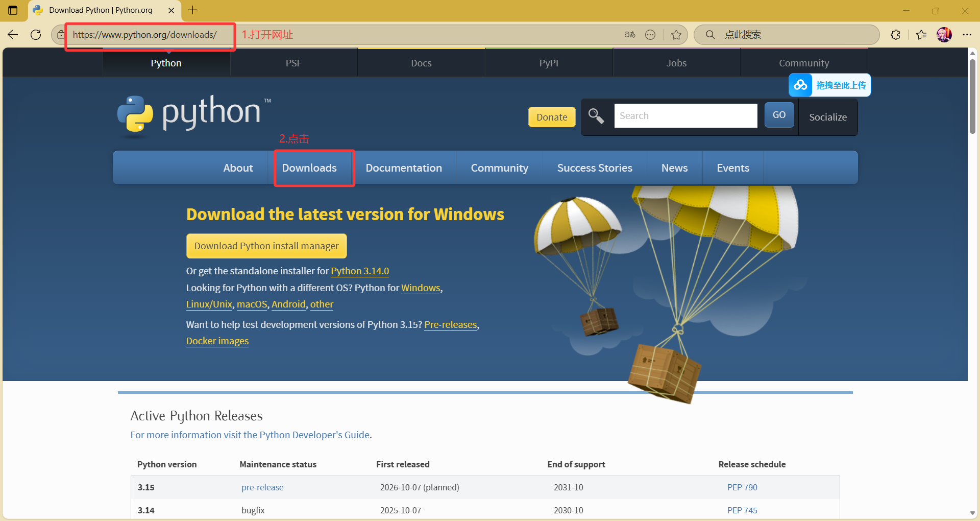980x521 pixels.
Task: Open the PEP 745 link
Action: click(x=742, y=510)
